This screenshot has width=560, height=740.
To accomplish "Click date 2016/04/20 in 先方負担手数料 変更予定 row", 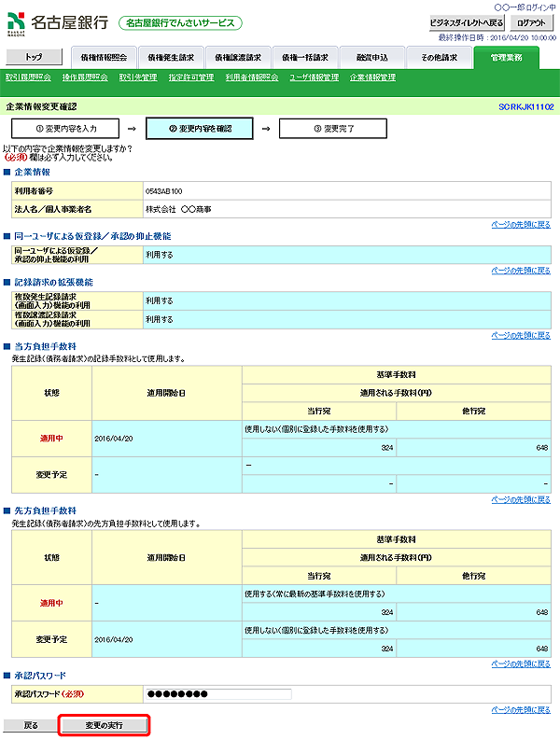I will click(114, 639).
